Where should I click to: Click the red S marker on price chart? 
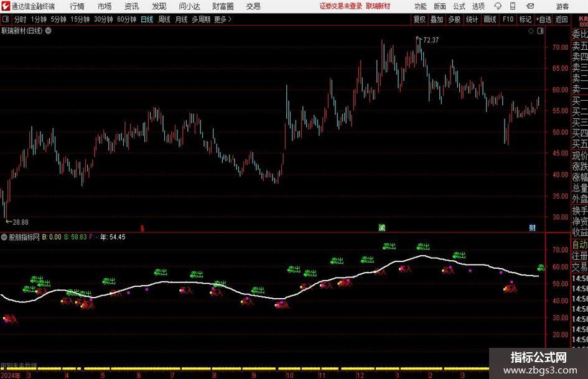click(142, 228)
